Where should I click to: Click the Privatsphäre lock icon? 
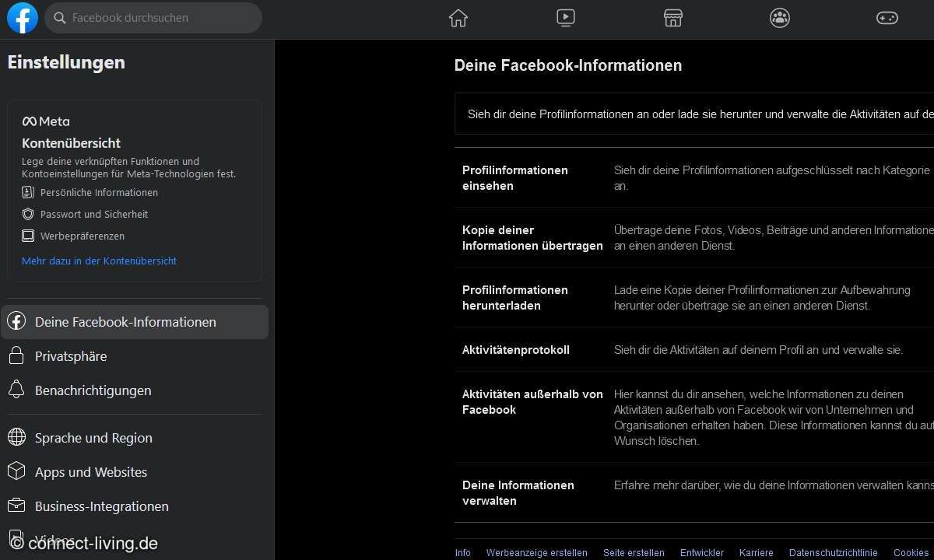[16, 355]
